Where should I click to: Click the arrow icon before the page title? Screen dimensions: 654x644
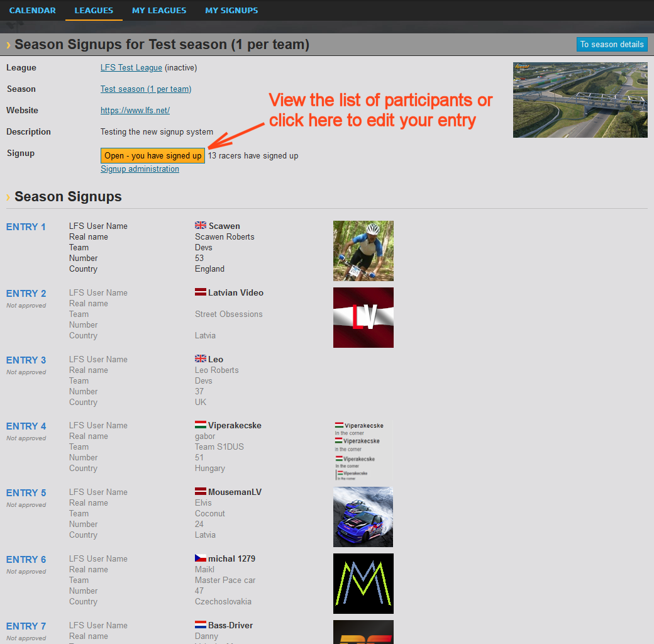(x=8, y=45)
